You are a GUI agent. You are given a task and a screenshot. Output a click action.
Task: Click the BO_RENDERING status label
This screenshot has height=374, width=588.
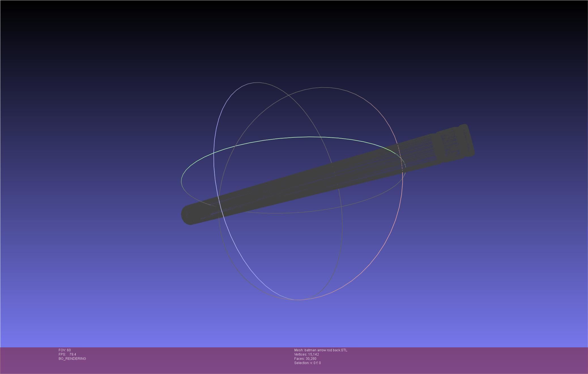pos(72,359)
